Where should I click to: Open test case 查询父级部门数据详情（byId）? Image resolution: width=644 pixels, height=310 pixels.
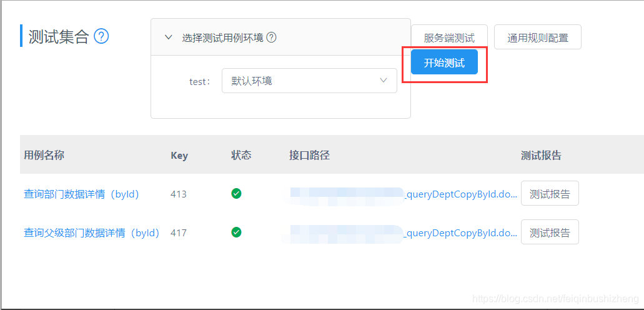point(92,233)
